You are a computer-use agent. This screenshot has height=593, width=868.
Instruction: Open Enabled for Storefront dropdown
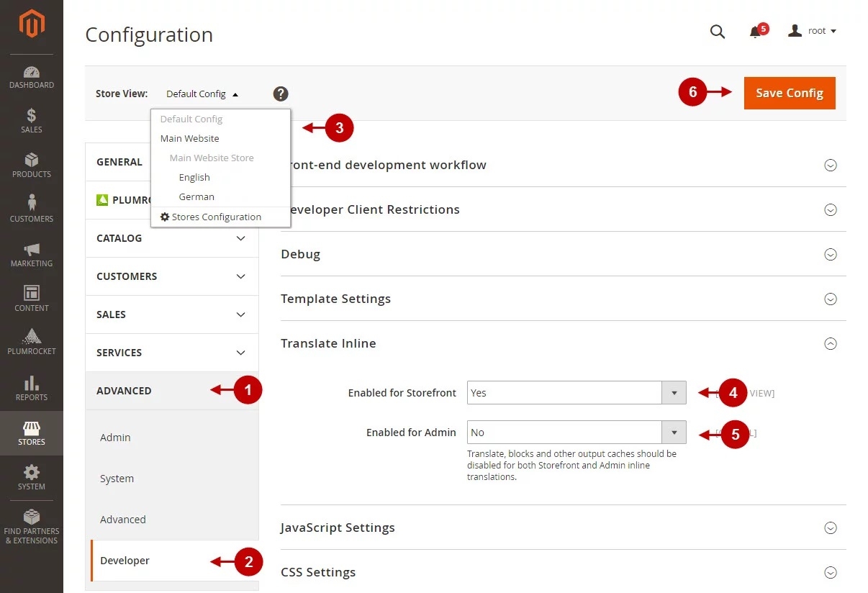(577, 393)
